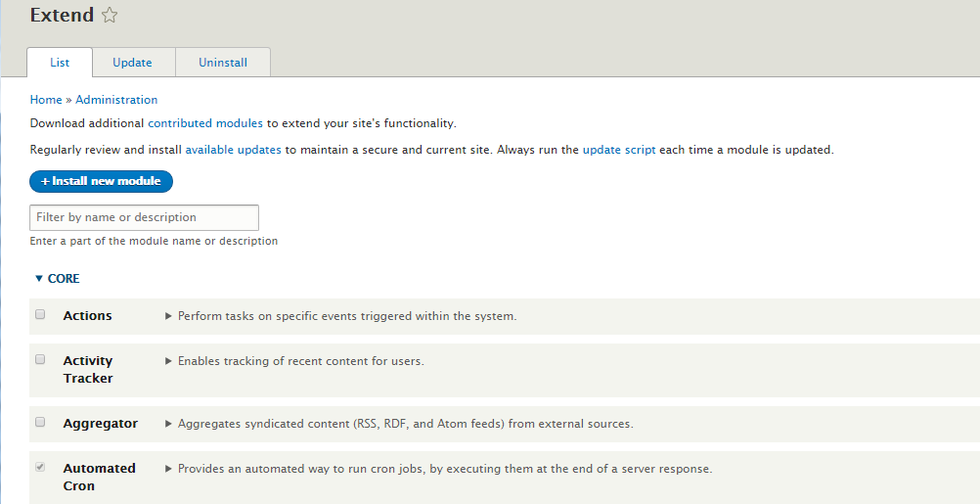Image resolution: width=980 pixels, height=504 pixels.
Task: Select the Automated Cron module name
Action: (x=100, y=478)
